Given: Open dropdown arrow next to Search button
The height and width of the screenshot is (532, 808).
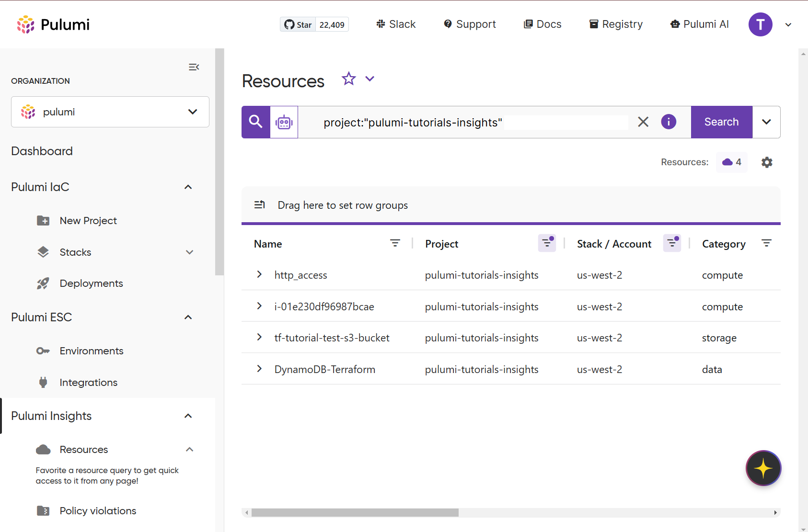Looking at the screenshot, I should [766, 122].
